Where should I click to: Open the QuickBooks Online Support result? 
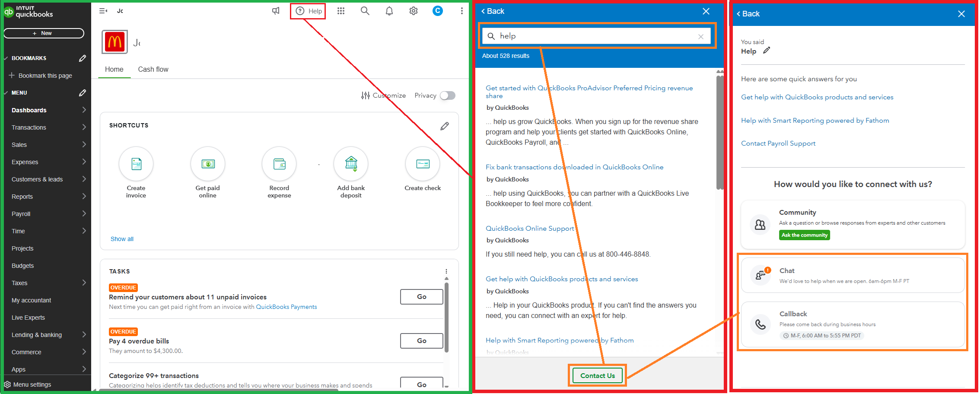530,228
